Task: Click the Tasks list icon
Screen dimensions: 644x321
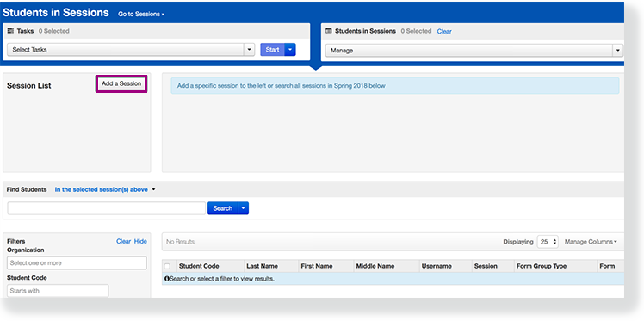Action: pyautogui.click(x=10, y=31)
